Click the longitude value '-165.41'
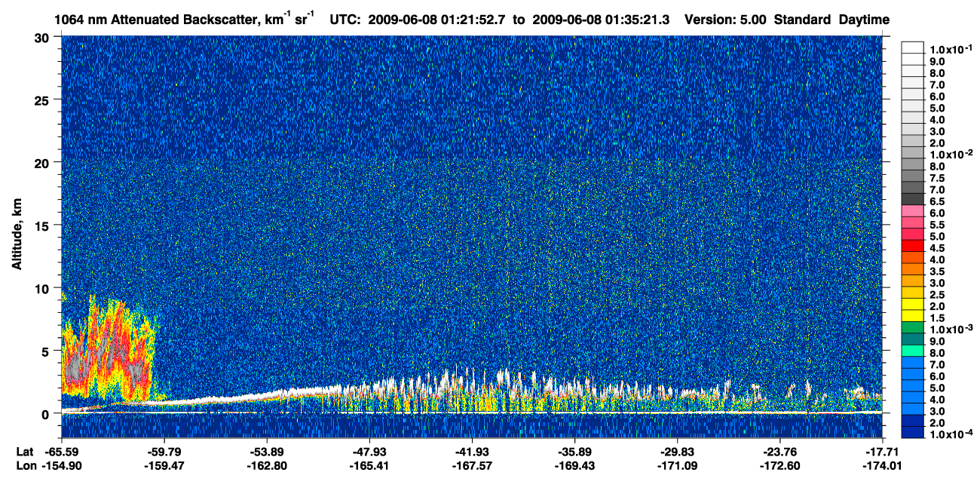This screenshot has height=503, width=980. [369, 465]
